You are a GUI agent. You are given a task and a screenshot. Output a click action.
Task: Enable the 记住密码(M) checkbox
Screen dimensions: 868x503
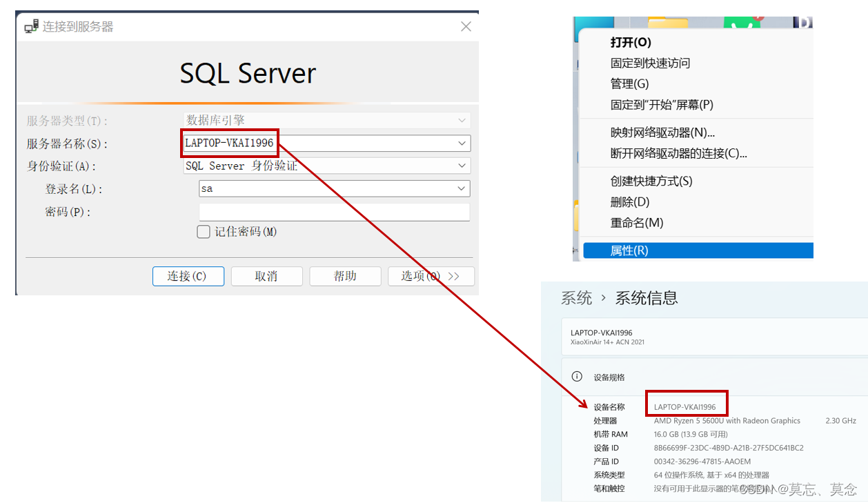[x=204, y=232]
